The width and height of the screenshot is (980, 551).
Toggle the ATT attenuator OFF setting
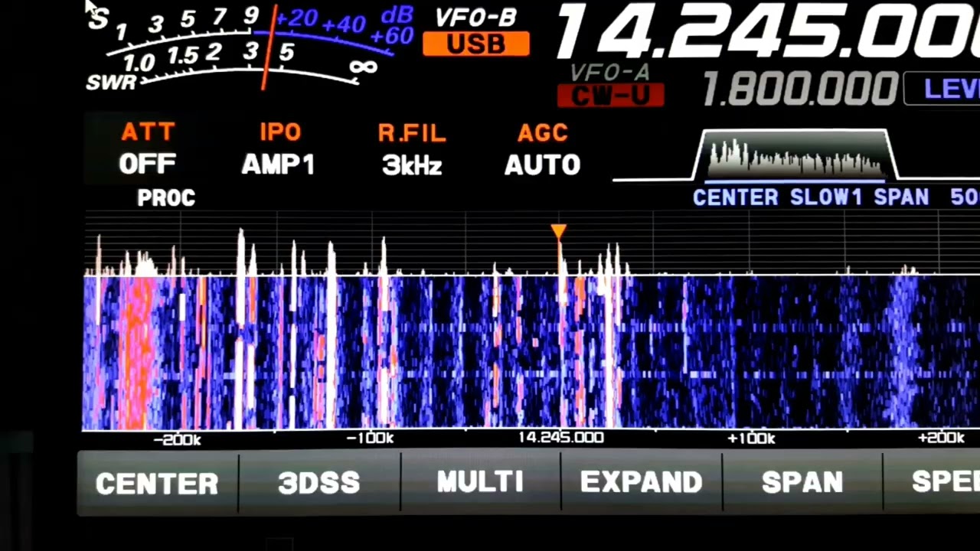(147, 148)
